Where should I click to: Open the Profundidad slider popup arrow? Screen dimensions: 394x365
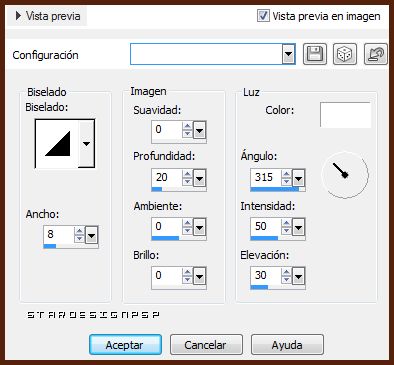199,178
